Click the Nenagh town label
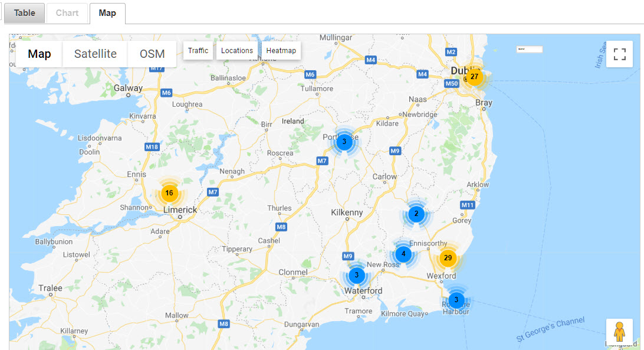This screenshot has width=644, height=350. pos(232,172)
